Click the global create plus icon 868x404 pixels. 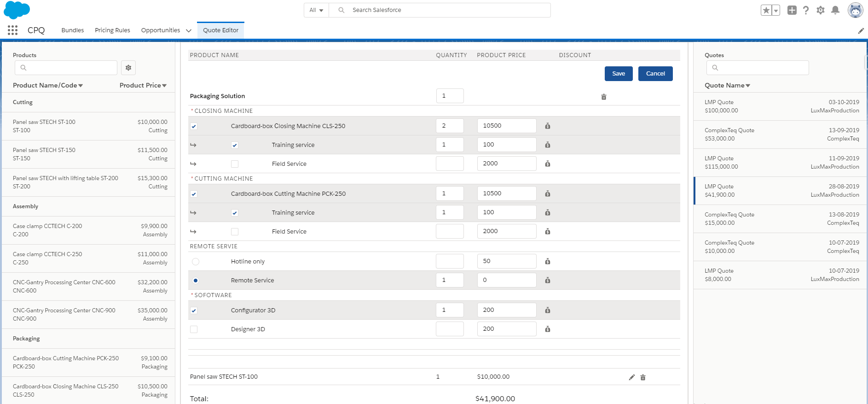click(792, 10)
